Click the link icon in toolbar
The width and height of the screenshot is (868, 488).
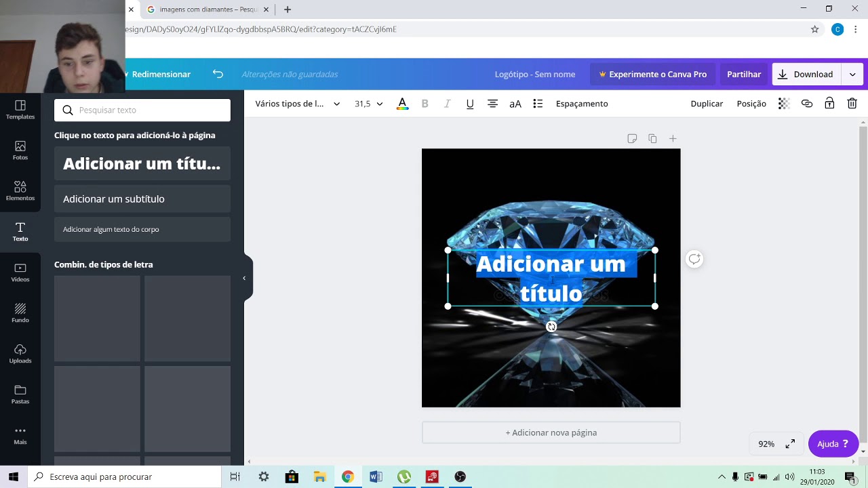[x=807, y=104]
